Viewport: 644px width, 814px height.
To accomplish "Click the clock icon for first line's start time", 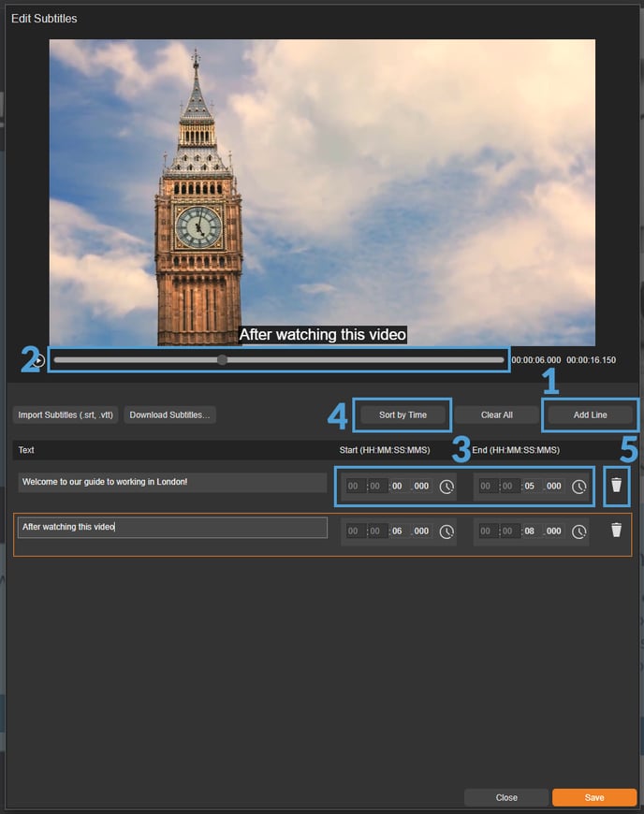I will tap(446, 487).
